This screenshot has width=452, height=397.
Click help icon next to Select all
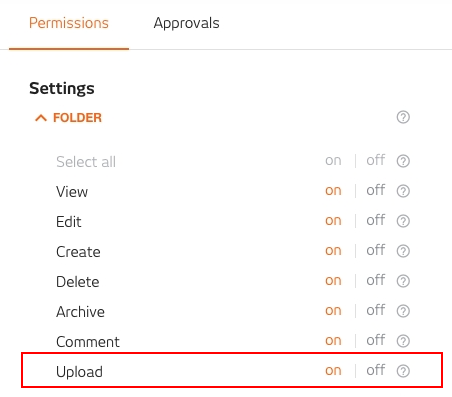coord(403,161)
